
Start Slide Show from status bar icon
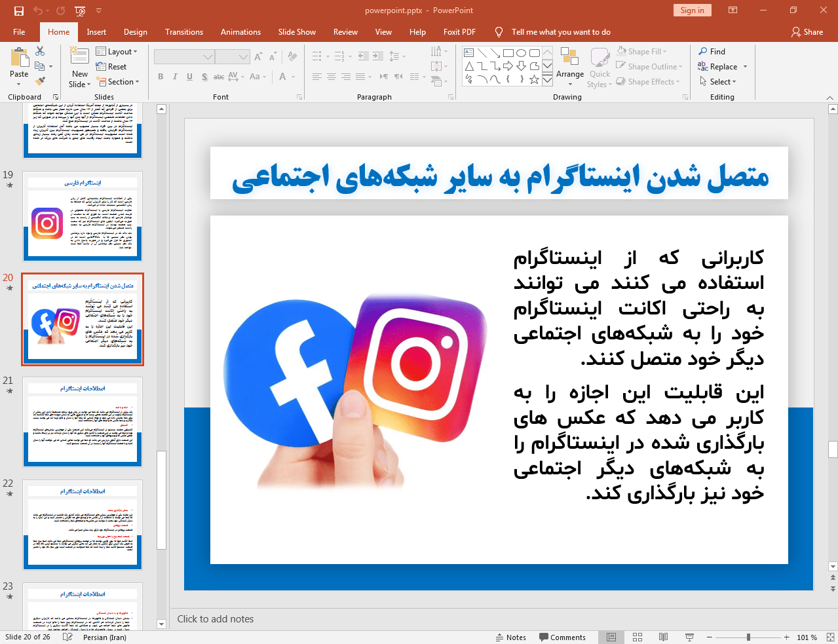689,637
